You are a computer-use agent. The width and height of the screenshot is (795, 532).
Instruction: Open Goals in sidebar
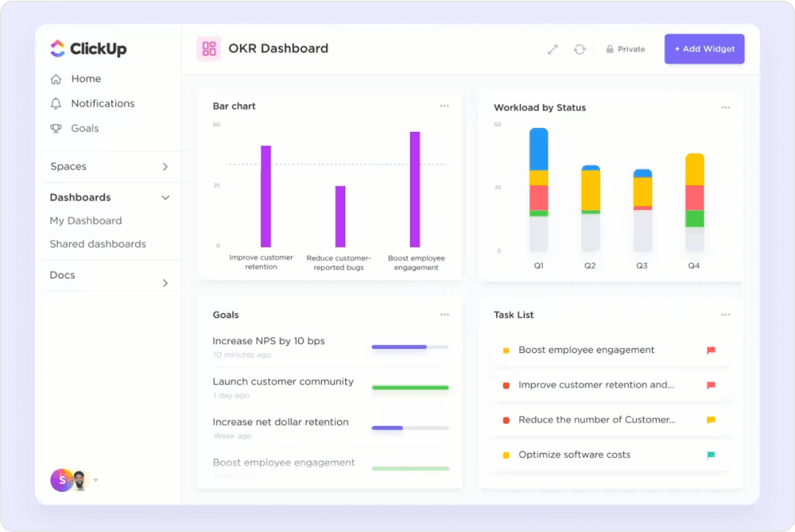tap(85, 128)
